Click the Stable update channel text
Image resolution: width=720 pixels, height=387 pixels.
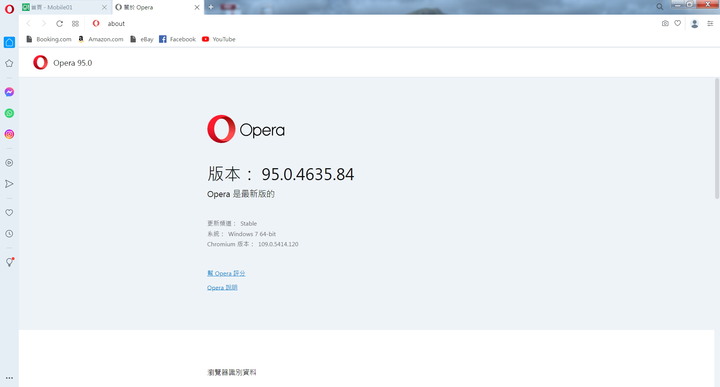248,224
